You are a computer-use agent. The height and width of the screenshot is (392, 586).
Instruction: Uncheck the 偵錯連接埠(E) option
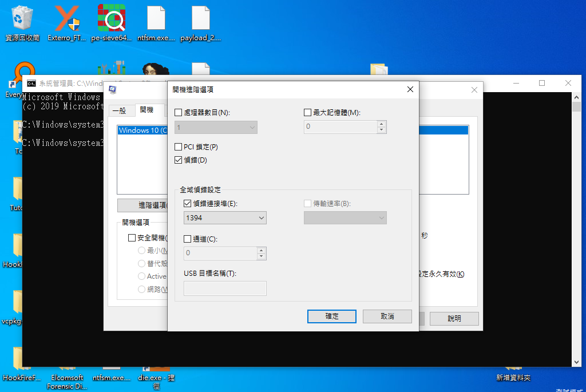pyautogui.click(x=187, y=204)
